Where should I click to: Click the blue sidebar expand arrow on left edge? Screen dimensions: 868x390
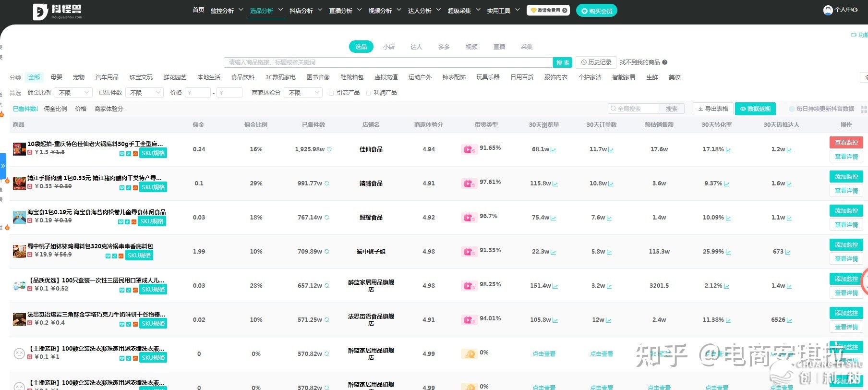tap(3, 166)
